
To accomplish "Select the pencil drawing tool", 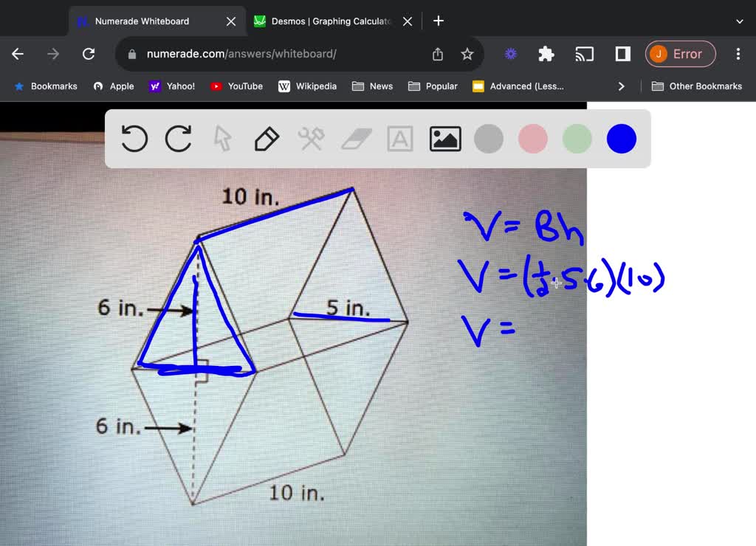I will pyautogui.click(x=267, y=139).
